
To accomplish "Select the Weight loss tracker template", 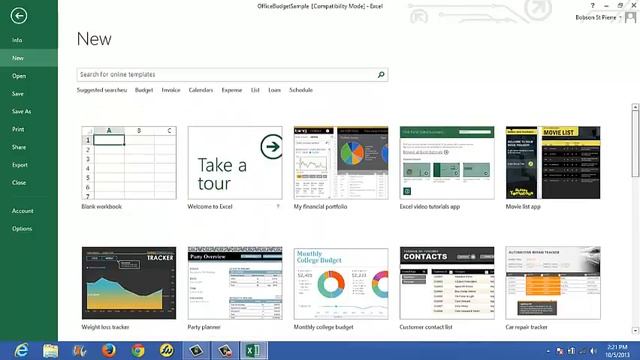I will [129, 283].
